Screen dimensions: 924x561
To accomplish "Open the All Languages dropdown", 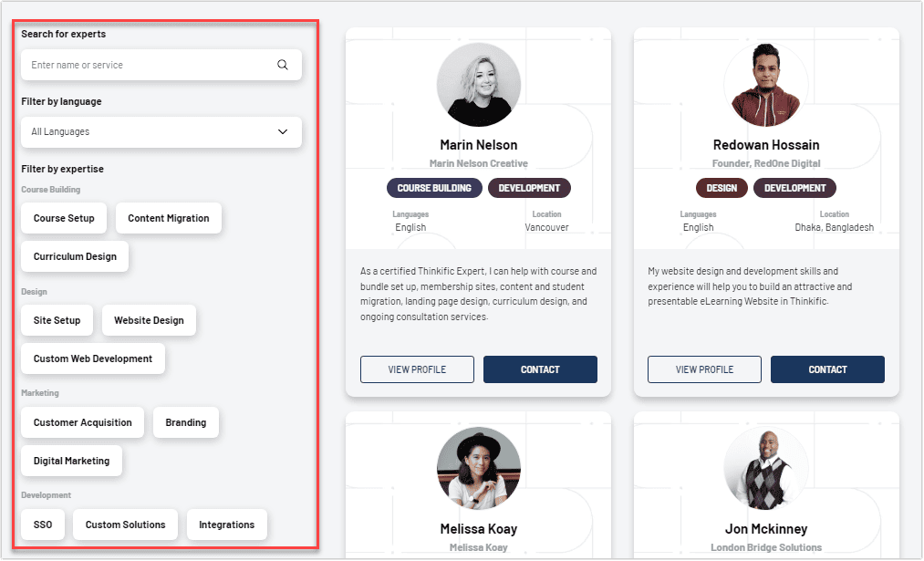I will (x=161, y=132).
